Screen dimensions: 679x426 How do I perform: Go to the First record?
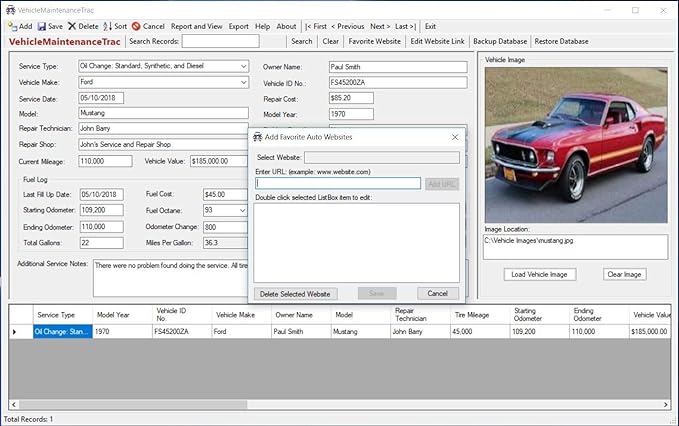click(x=316, y=25)
